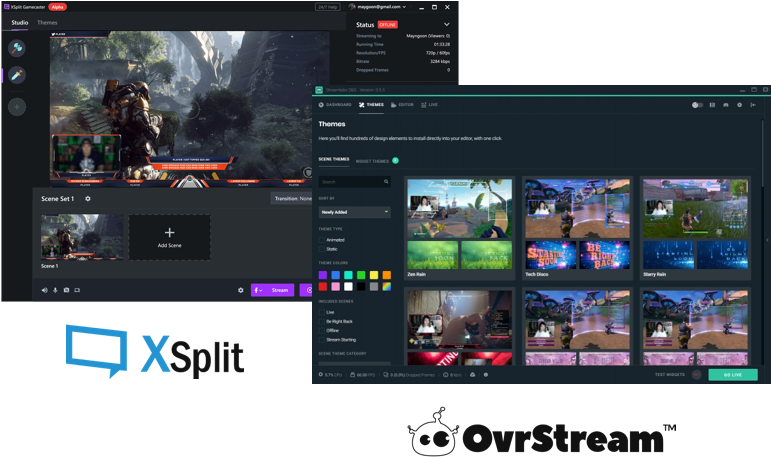Screen dimensions: 771x457
Task: Pick the rainbow multicolor theme swatch
Action: 386,286
